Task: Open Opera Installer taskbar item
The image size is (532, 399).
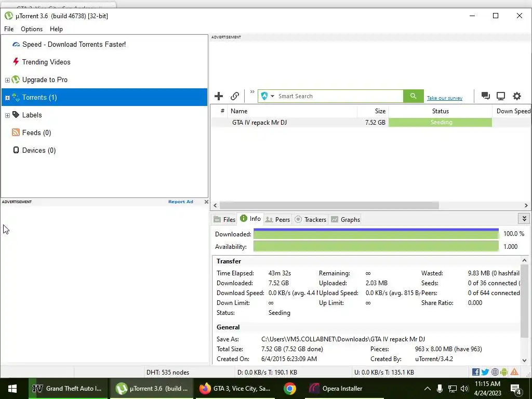Action: [x=344, y=389]
